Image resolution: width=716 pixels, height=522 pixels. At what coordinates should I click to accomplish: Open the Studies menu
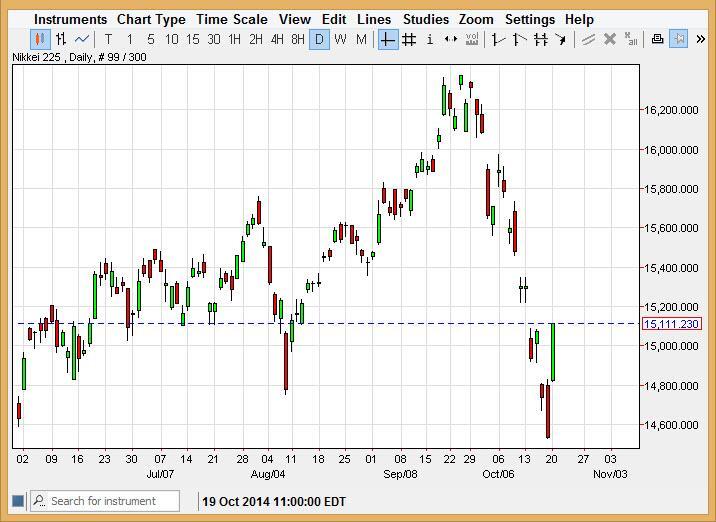pyautogui.click(x=426, y=19)
